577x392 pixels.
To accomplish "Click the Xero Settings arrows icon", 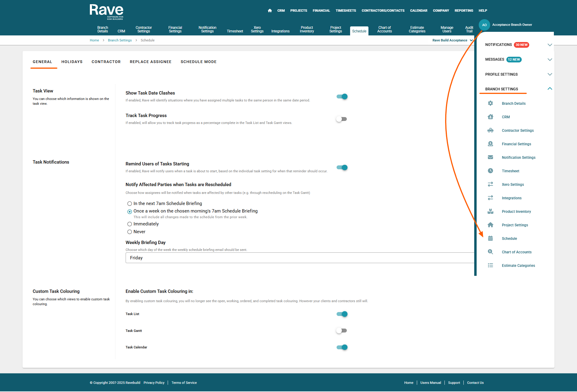I will point(490,184).
